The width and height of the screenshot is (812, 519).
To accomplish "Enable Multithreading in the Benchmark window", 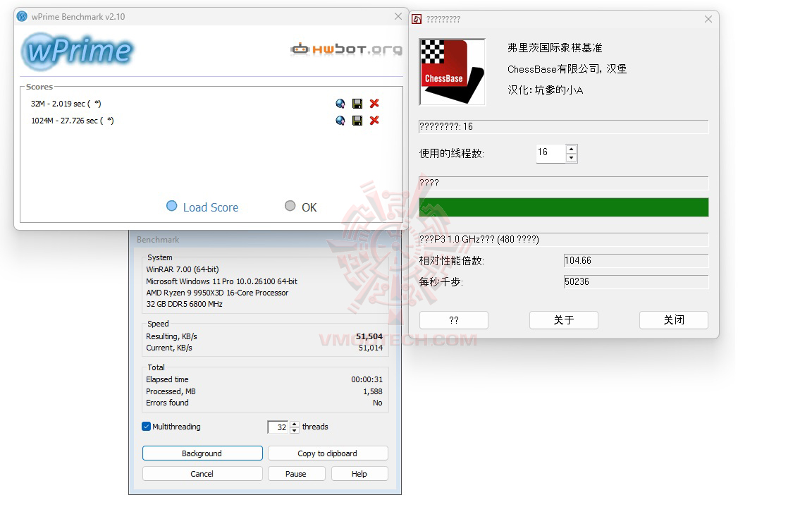I will (146, 426).
